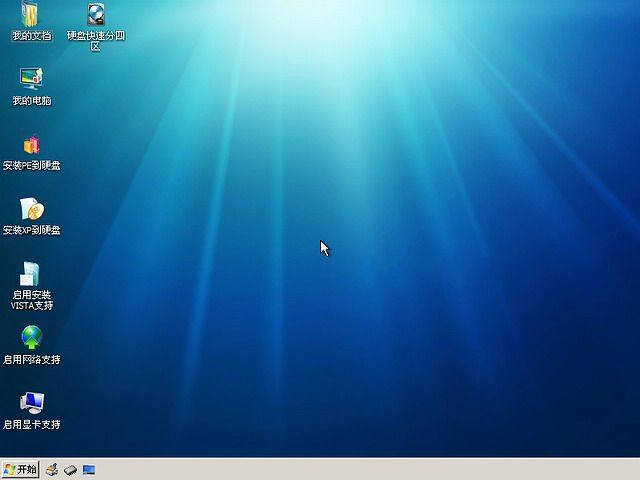Click the 我的电脑 computer icon
Screen dimensions: 640x480
[x=31, y=79]
